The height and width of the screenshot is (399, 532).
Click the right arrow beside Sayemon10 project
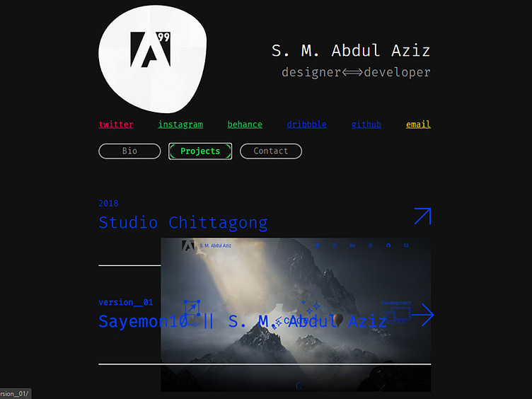[x=423, y=315]
